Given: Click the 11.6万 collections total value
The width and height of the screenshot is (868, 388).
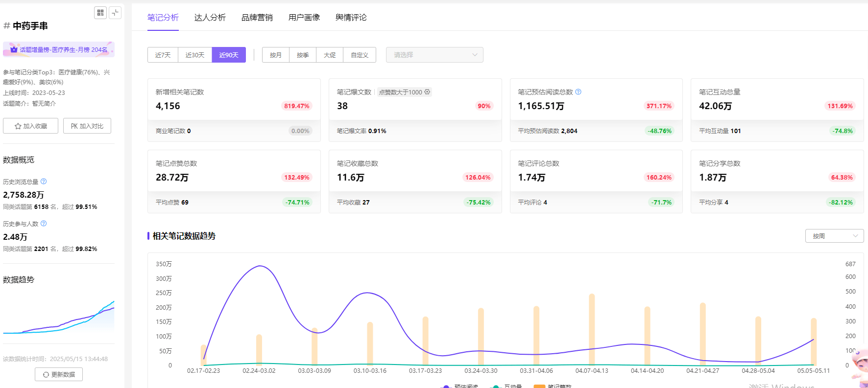Looking at the screenshot, I should [351, 178].
